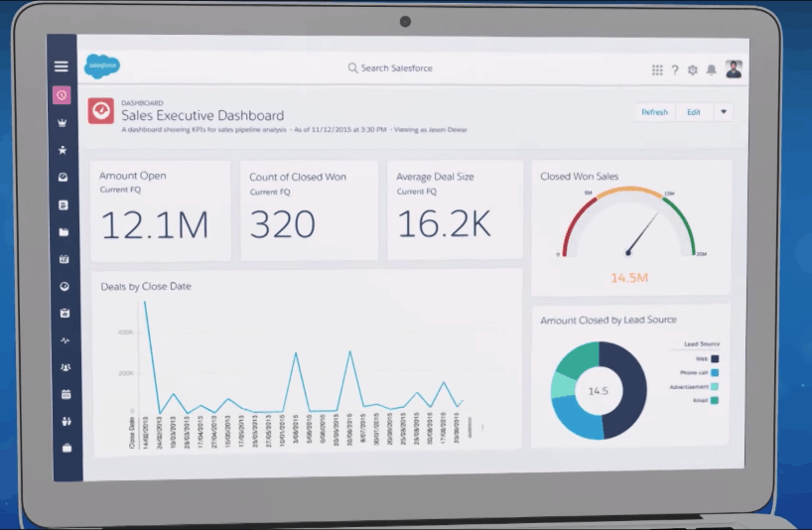Open the calendar grid sidebar icon

66,394
